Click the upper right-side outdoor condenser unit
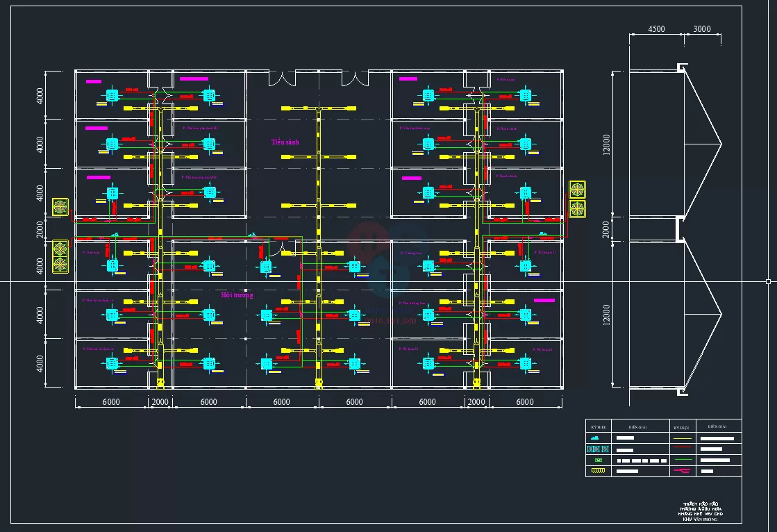 click(577, 190)
